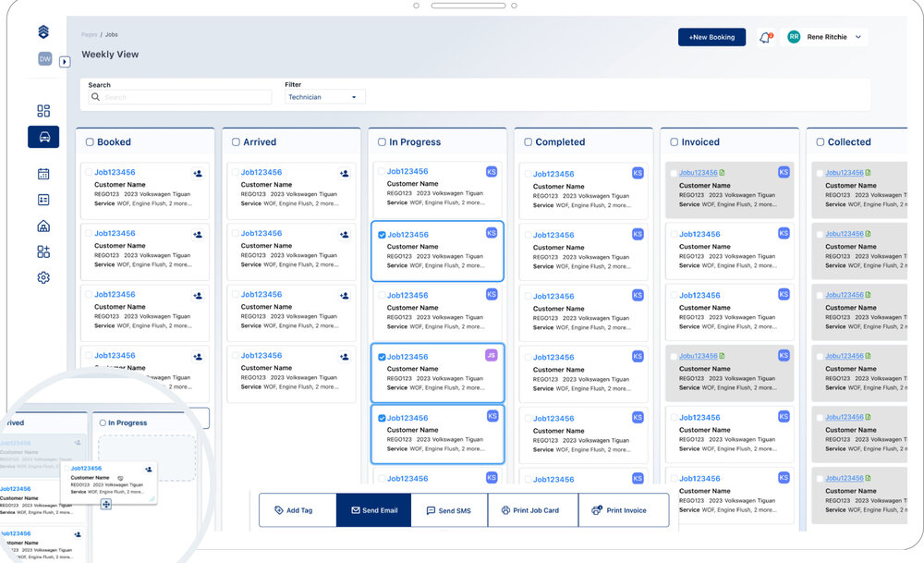Screen dimensions: 924x563
Task: Click KS badge on top Completed card
Action: click(x=638, y=173)
